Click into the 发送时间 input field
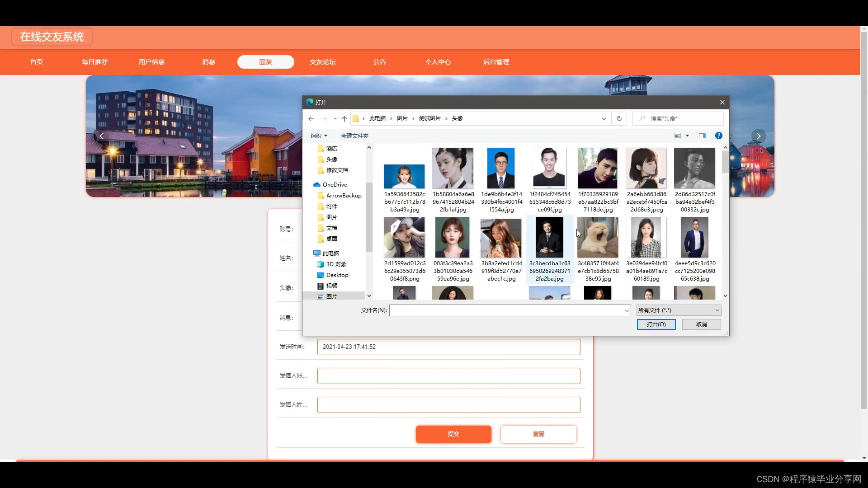This screenshot has height=488, width=868. click(448, 347)
